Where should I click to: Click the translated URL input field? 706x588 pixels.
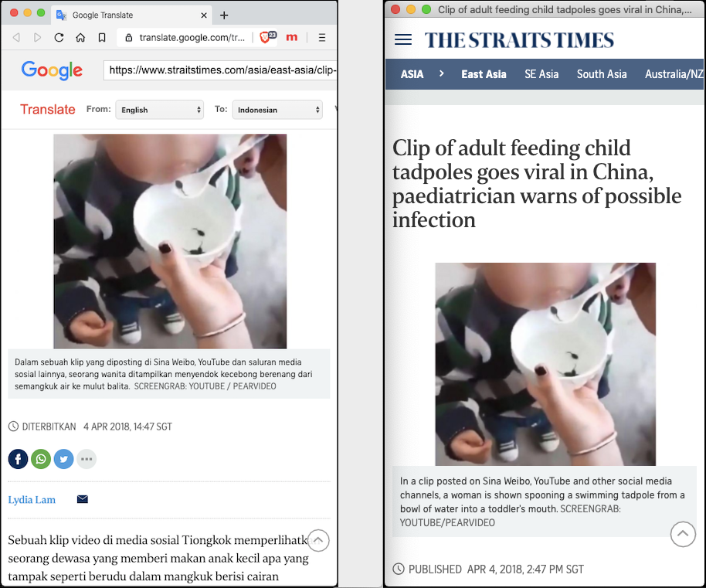coord(220,70)
